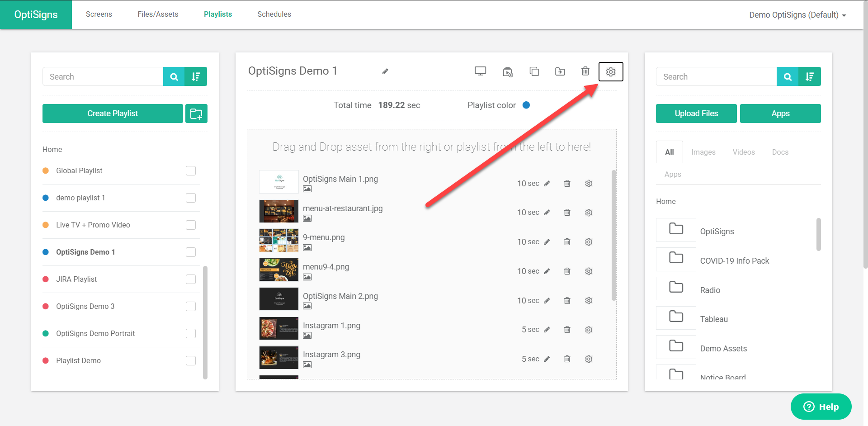
Task: Open the assets panel sort options
Action: click(809, 77)
